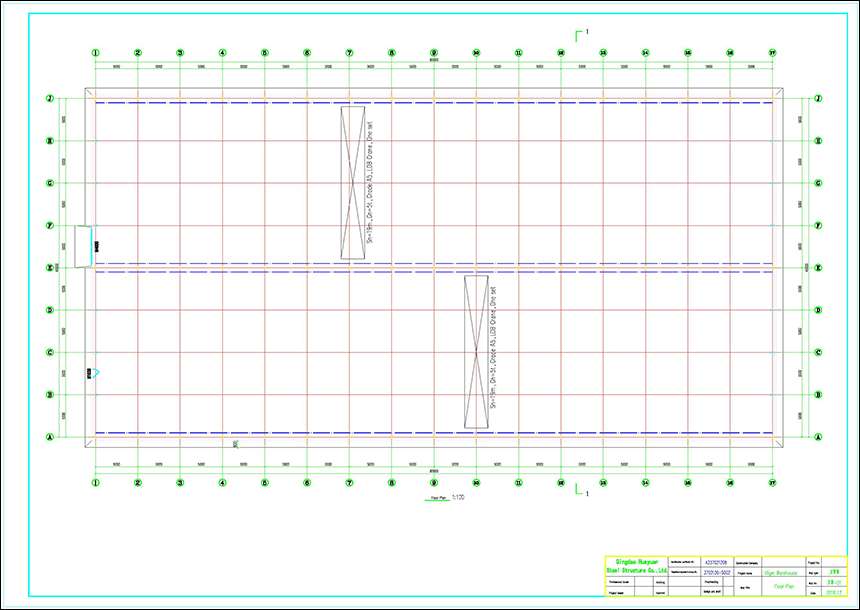Select the upper crossed crane rectangle symbol
The image size is (860, 610).
(352, 183)
